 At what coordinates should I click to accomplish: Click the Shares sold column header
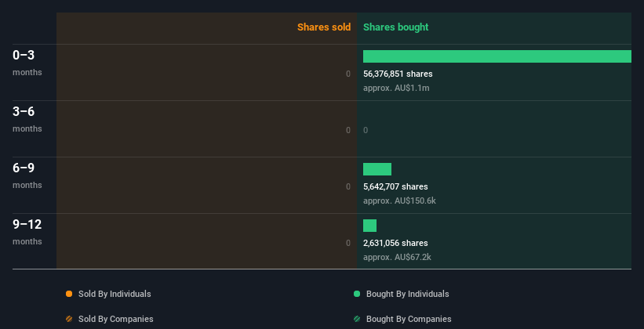(324, 27)
